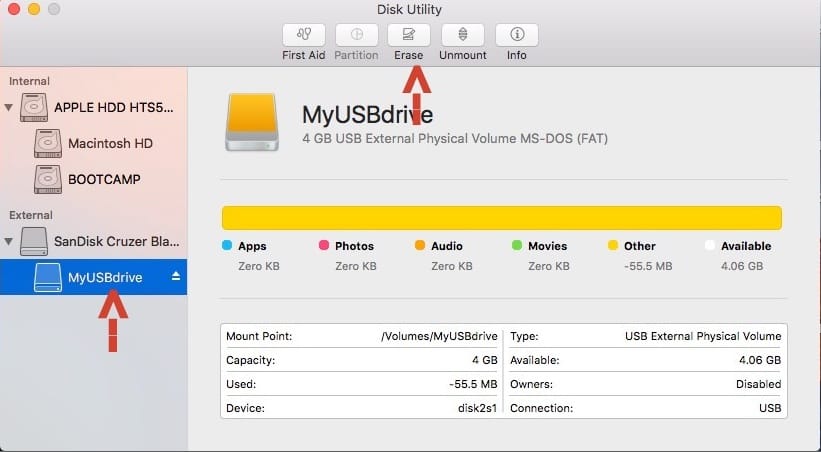821x452 pixels.
Task: Click the pink Photos legend dot
Action: tap(324, 245)
